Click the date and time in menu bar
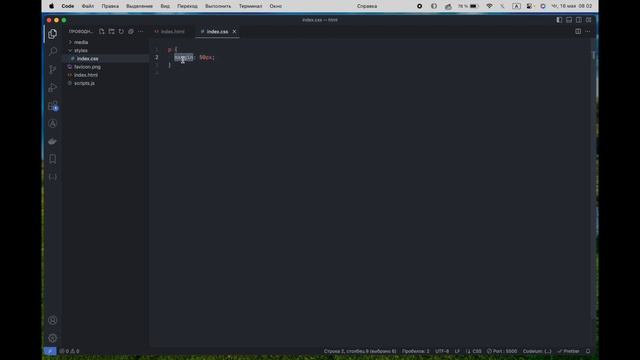 571,6
